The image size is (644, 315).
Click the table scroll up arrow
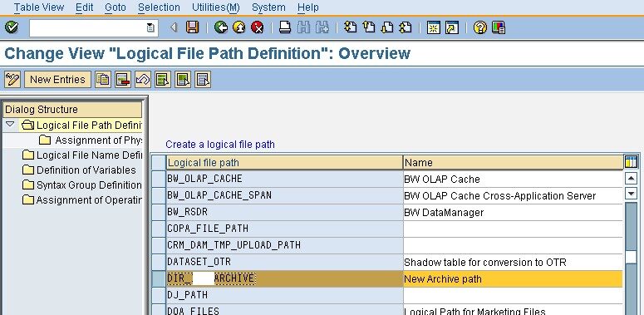point(631,178)
